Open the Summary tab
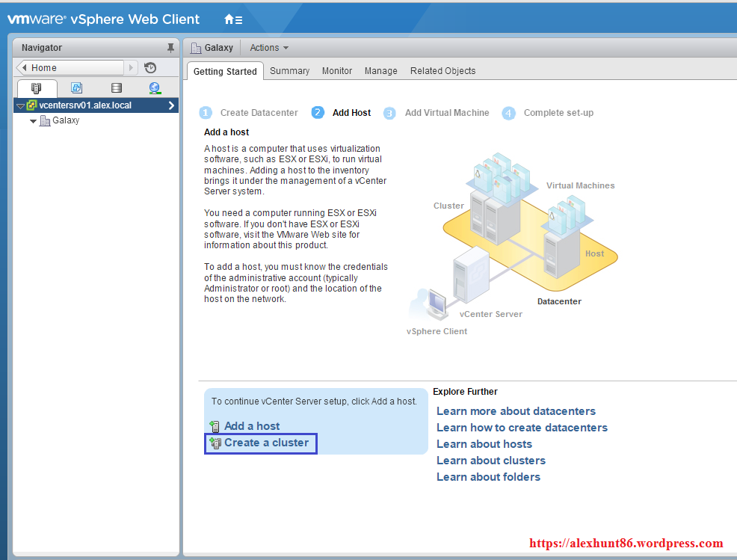 (x=289, y=71)
